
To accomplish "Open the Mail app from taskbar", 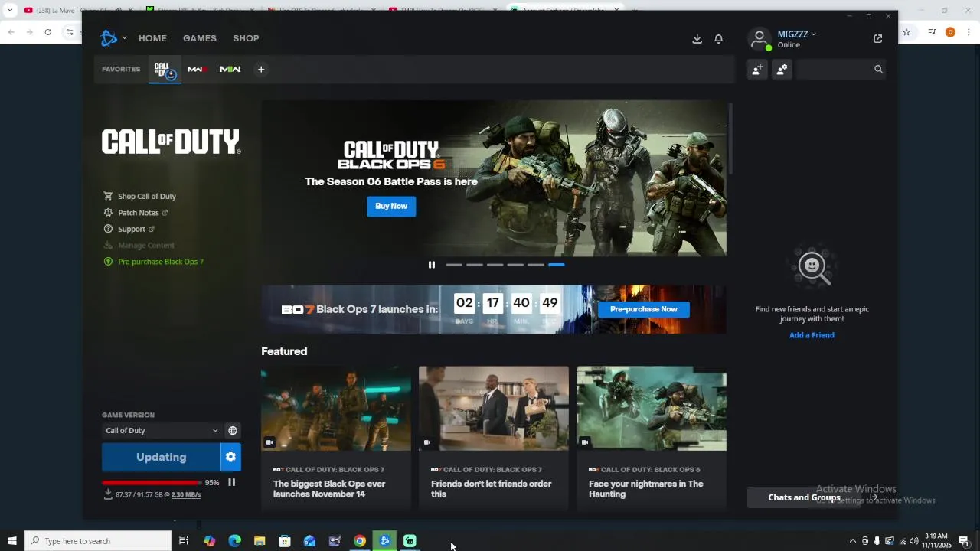I will [309, 541].
